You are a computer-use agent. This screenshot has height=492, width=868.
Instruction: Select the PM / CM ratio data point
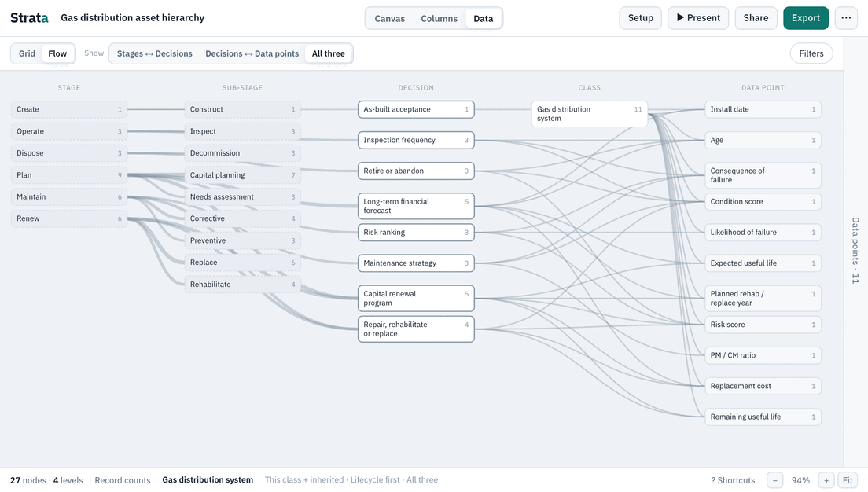coord(763,355)
